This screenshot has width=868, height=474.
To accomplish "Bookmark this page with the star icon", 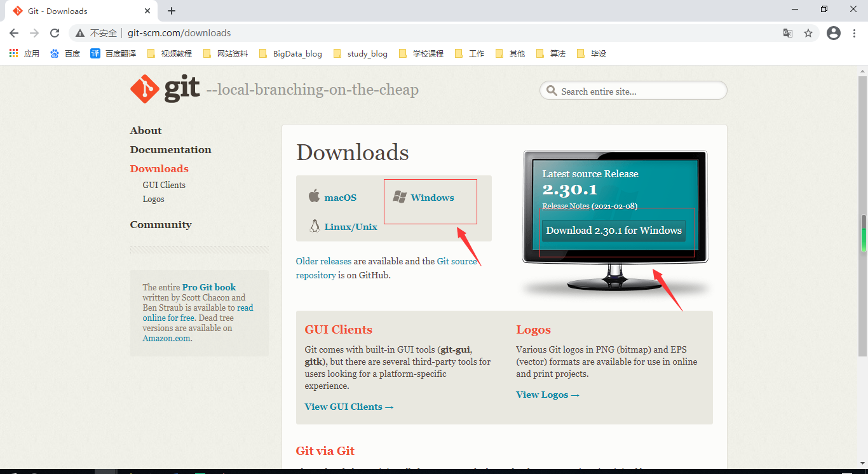I will coord(808,33).
